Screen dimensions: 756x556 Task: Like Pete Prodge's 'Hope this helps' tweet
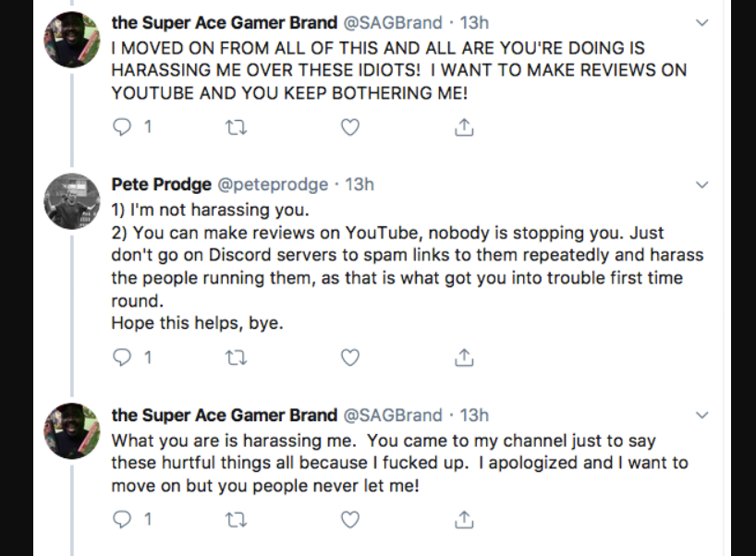pos(350,357)
